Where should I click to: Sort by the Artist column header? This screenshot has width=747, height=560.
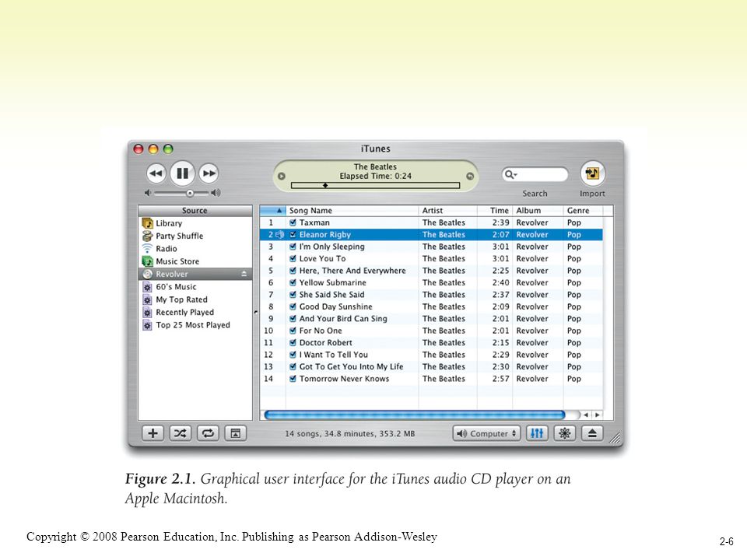(x=448, y=211)
